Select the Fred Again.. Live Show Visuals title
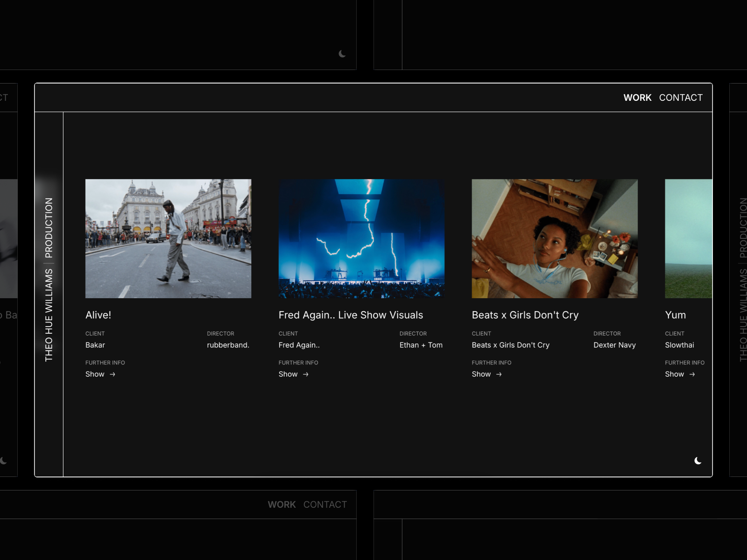 pyautogui.click(x=351, y=315)
